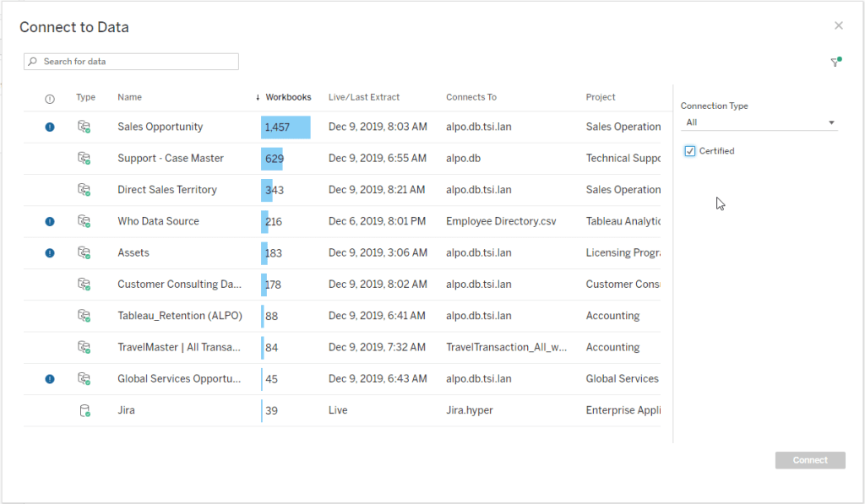865x504 pixels.
Task: Click the info icon beside Sales Opportunity
Action: point(50,127)
